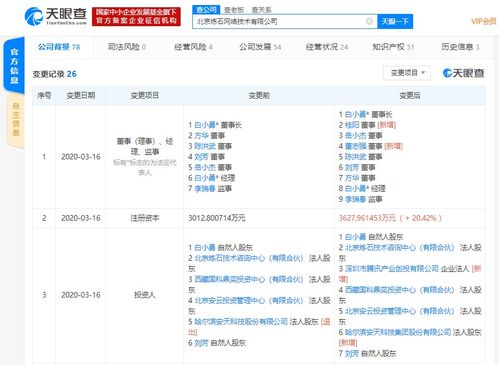Open 白小勇 董事长 link in 变更前 column

[206, 125]
